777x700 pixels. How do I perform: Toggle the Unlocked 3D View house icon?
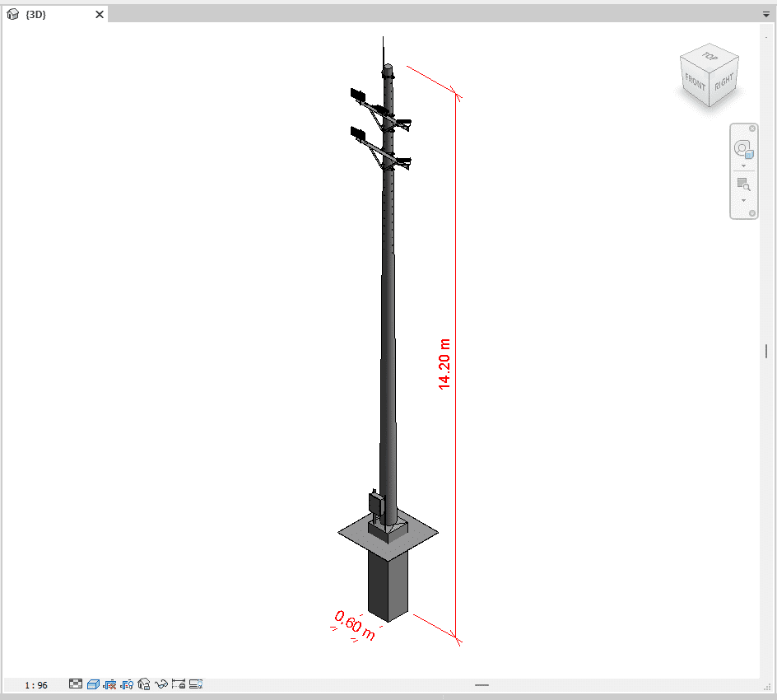(x=144, y=684)
